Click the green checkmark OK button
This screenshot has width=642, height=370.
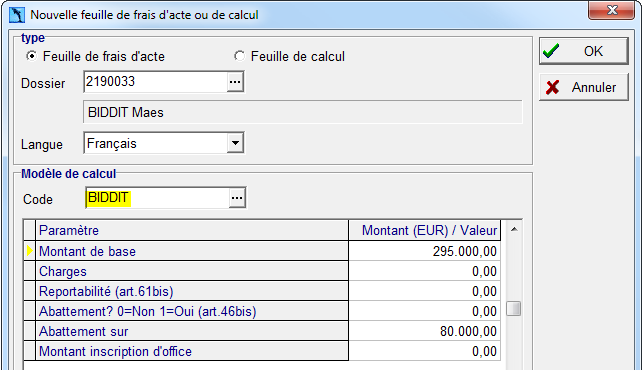583,51
